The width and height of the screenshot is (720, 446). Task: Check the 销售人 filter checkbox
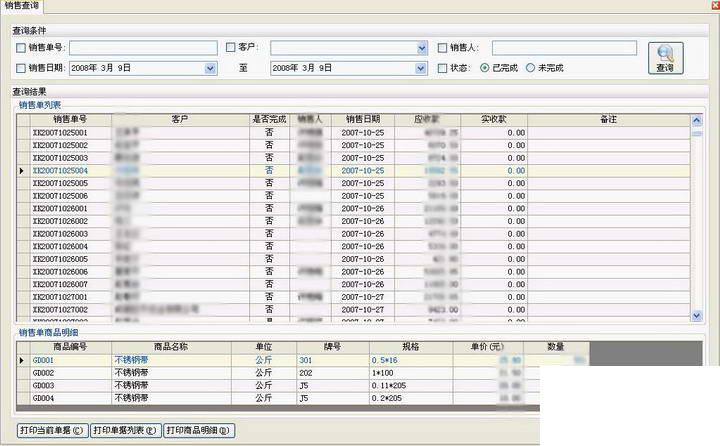point(442,48)
